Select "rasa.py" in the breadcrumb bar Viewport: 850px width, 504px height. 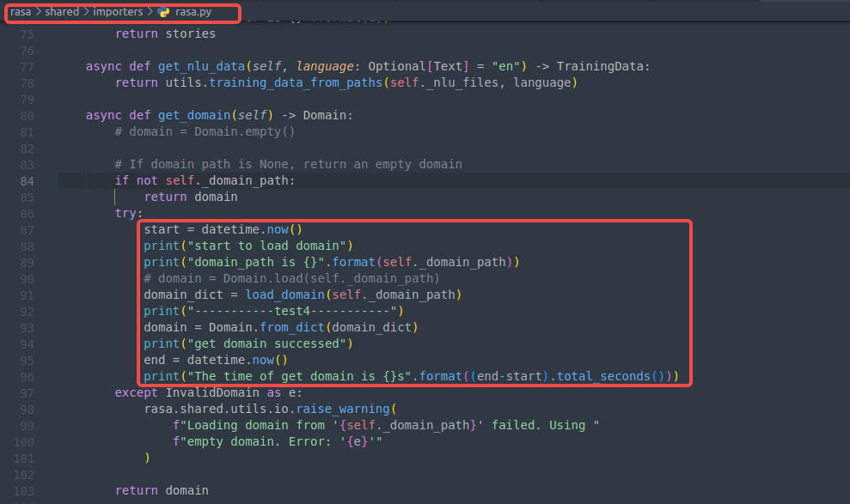tap(191, 12)
